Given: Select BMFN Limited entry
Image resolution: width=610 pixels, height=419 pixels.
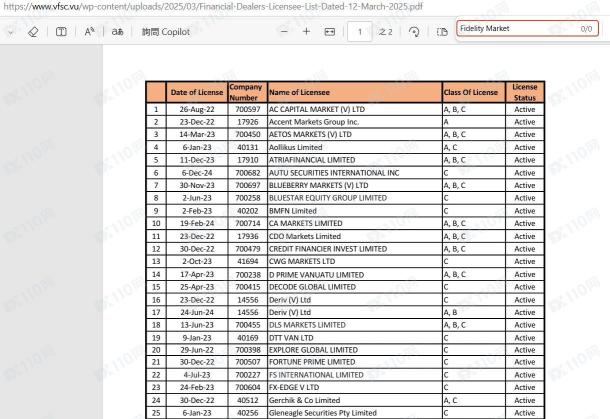Looking at the screenshot, I should [x=293, y=211].
